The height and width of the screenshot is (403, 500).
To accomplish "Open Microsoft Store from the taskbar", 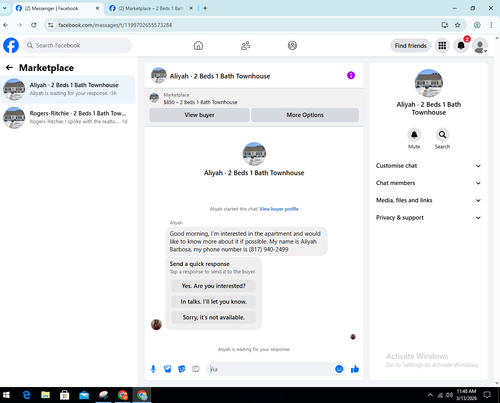I will click(x=65, y=395).
